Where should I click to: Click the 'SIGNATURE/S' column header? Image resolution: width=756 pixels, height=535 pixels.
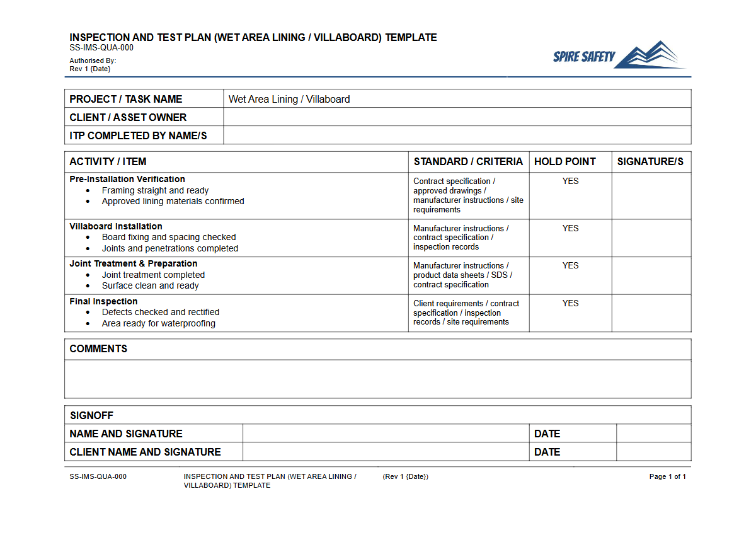click(x=650, y=162)
